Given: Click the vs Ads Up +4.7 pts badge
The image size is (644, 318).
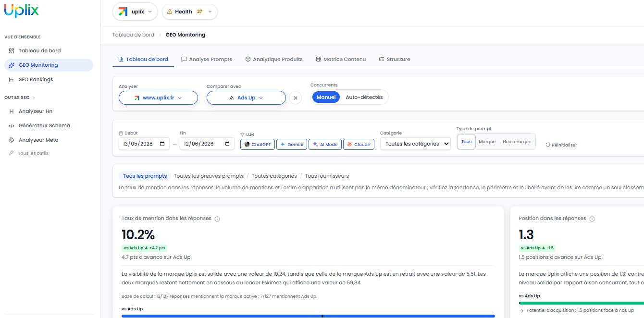Looking at the screenshot, I should pos(144,248).
